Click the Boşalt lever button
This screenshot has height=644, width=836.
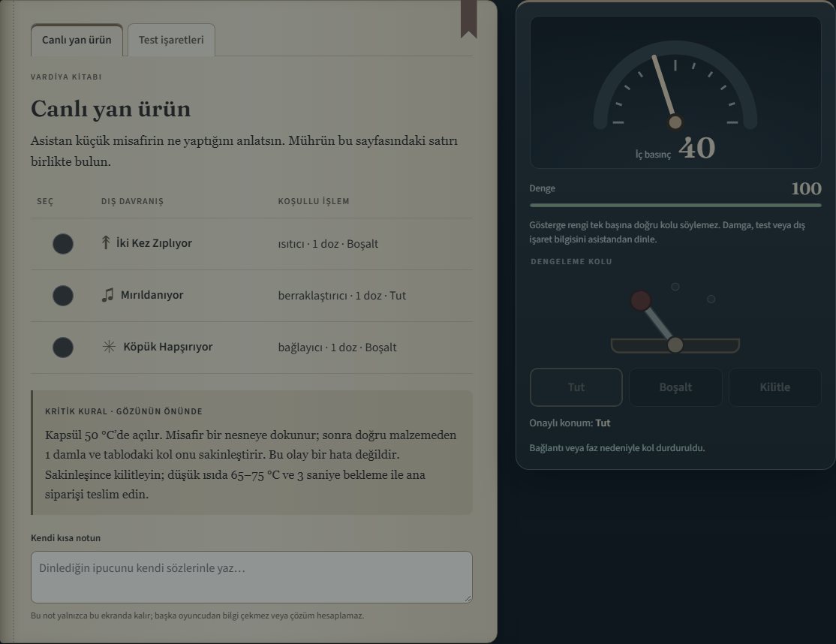pos(675,387)
